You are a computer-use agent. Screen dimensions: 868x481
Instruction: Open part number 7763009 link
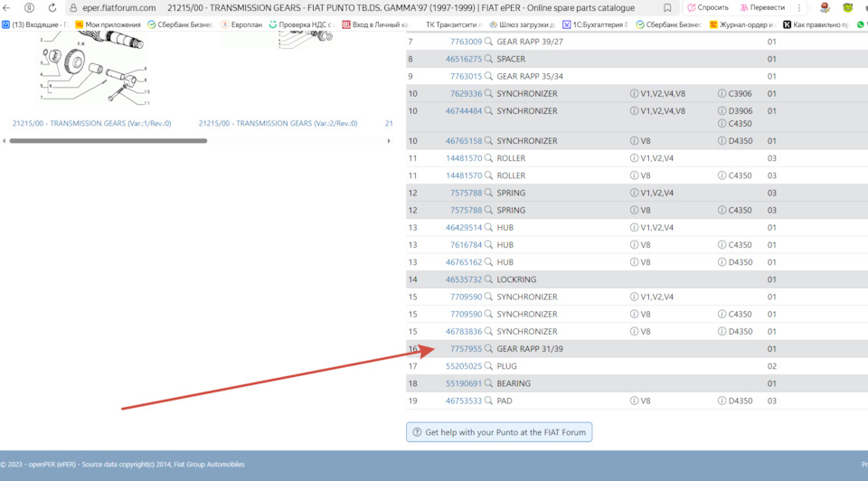pyautogui.click(x=466, y=42)
